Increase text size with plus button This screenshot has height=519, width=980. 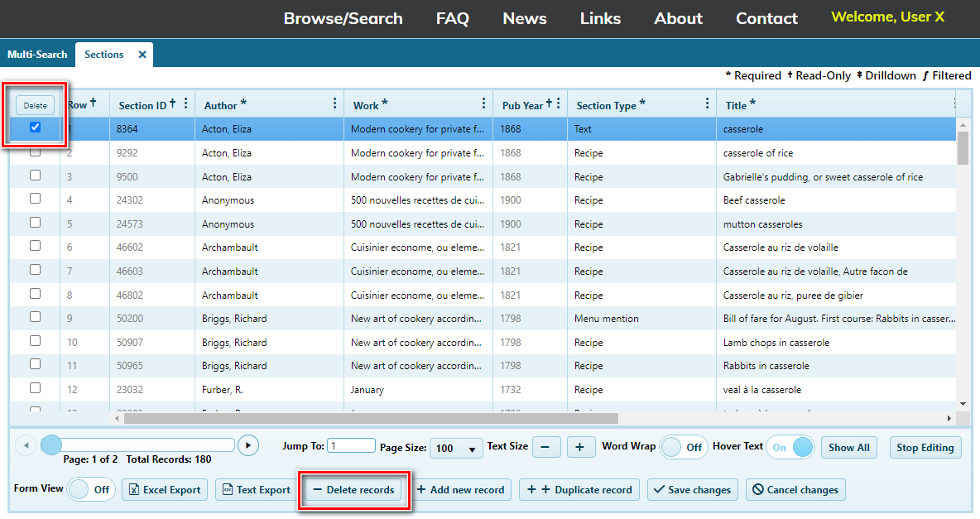[580, 447]
